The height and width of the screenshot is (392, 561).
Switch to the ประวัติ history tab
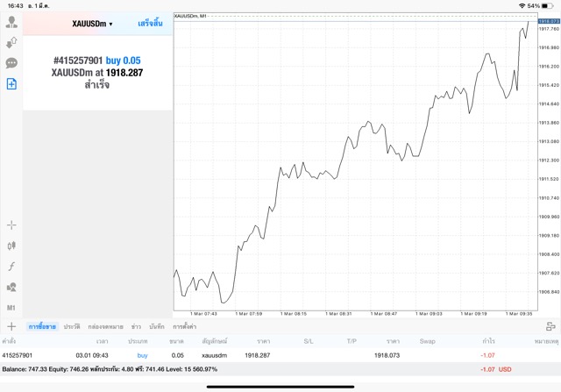(72, 326)
